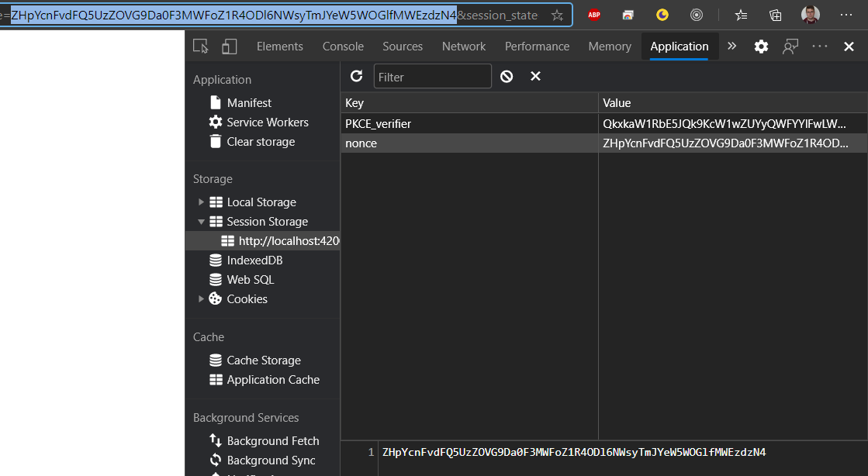
Task: Open the more DevTools options ellipsis
Action: [819, 47]
